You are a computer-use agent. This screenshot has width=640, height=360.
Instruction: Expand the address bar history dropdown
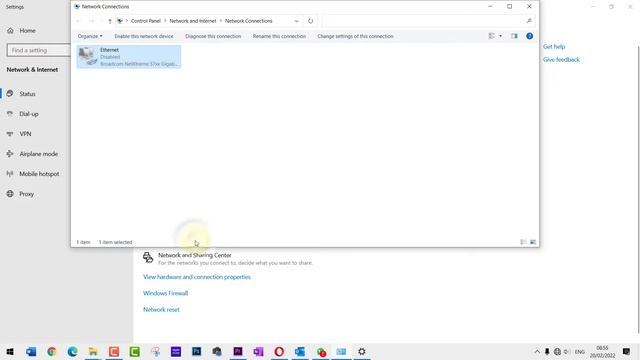click(x=297, y=21)
